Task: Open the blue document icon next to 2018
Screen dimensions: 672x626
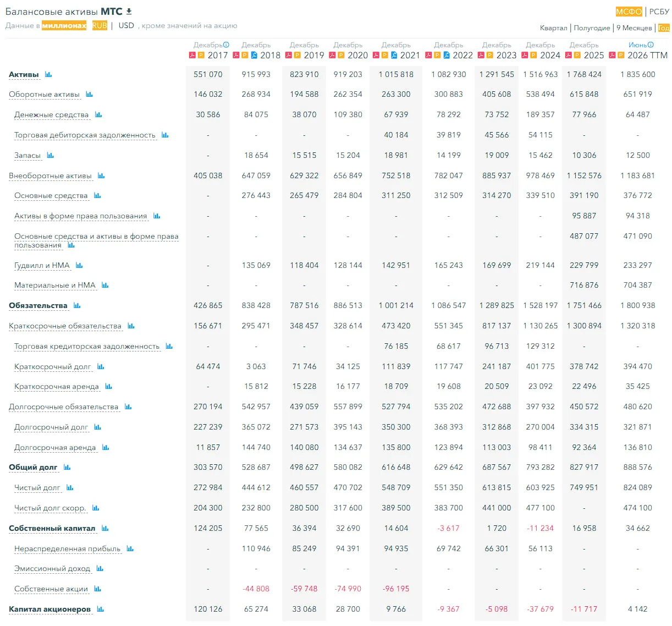Action: (x=254, y=55)
